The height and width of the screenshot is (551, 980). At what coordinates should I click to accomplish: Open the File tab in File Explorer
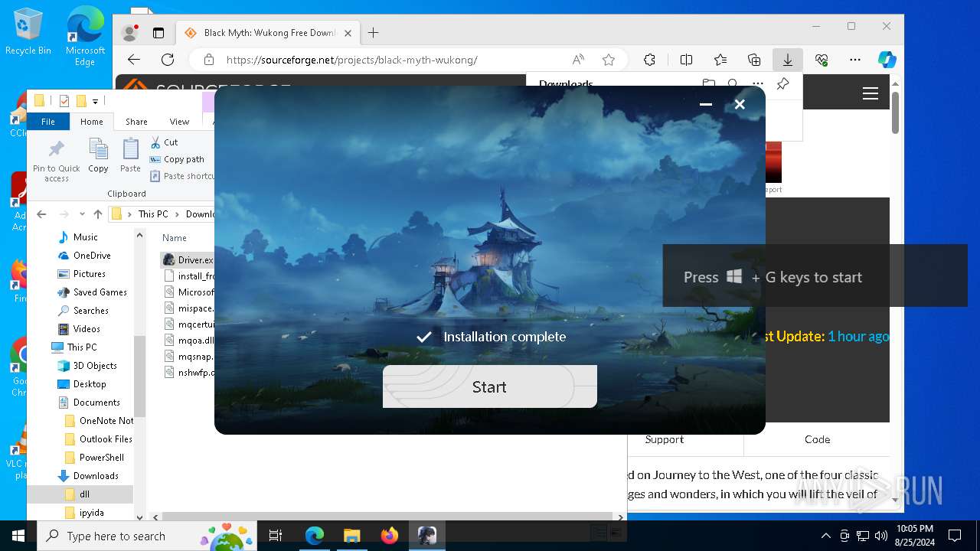click(x=47, y=121)
